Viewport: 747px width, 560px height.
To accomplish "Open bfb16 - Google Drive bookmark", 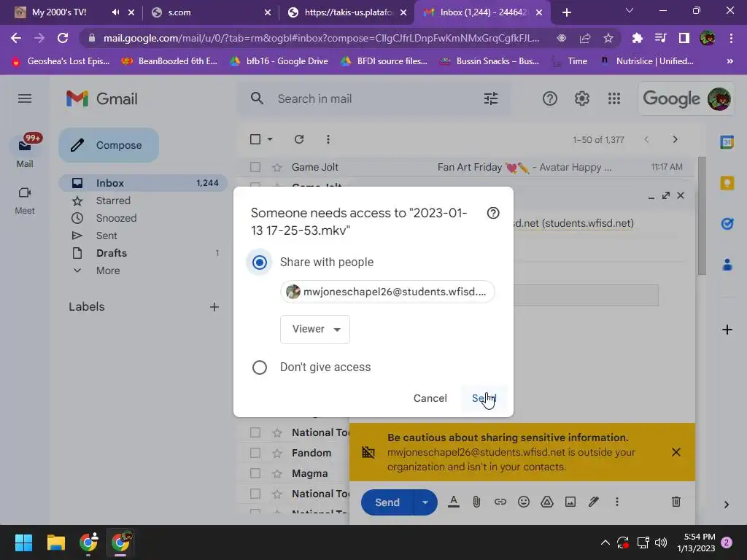I will click(x=279, y=61).
